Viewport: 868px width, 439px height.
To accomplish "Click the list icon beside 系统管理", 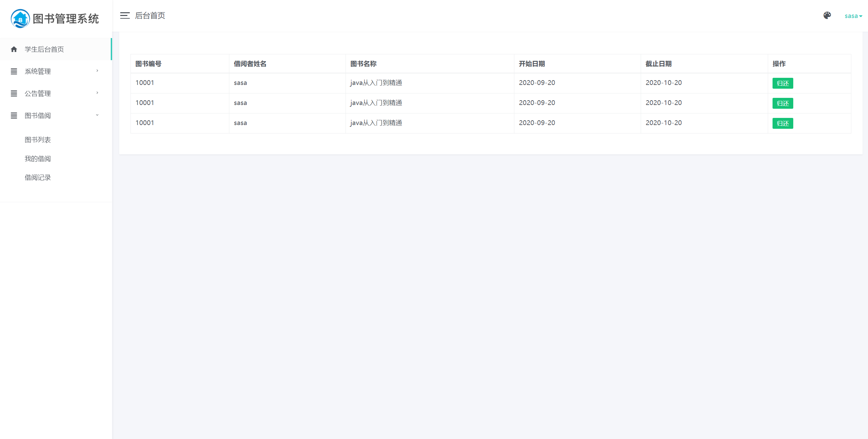I will (x=14, y=71).
